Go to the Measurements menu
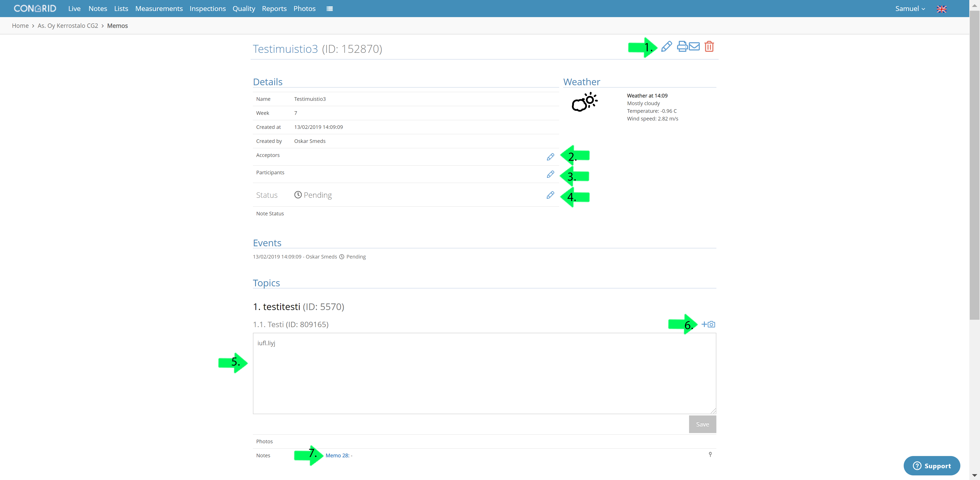This screenshot has width=980, height=480. pos(159,9)
